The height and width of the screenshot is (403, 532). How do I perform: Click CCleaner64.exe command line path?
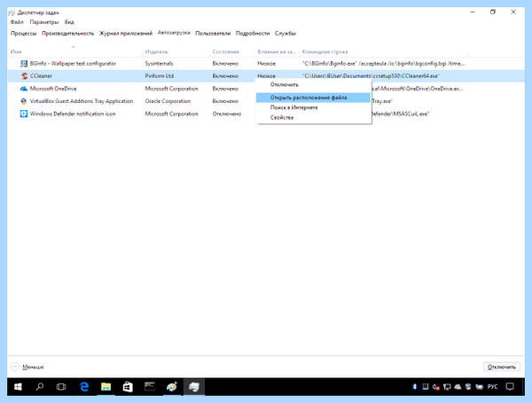371,76
